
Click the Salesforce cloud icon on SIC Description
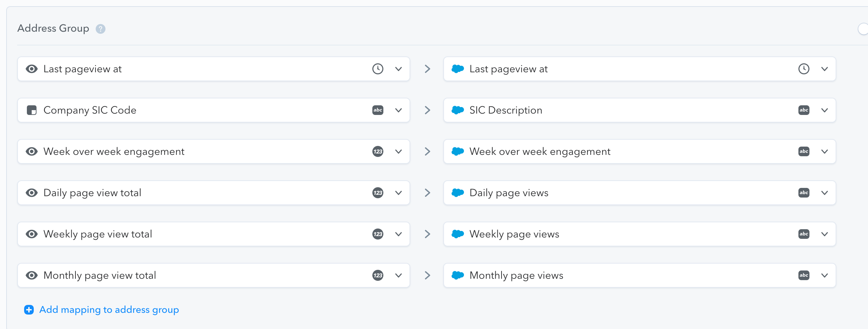[x=458, y=110]
